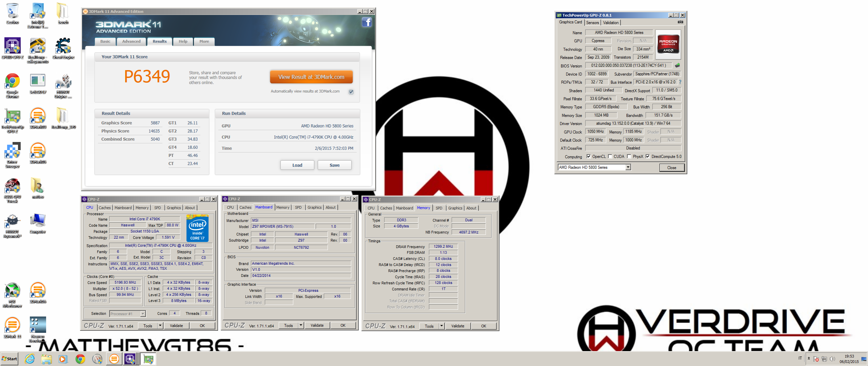
Task: Open RealTemp_370 folder icon
Action: click(x=63, y=118)
